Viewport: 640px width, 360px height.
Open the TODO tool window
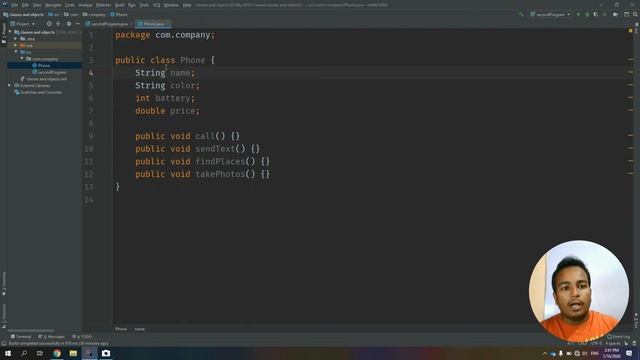pyautogui.click(x=82, y=337)
